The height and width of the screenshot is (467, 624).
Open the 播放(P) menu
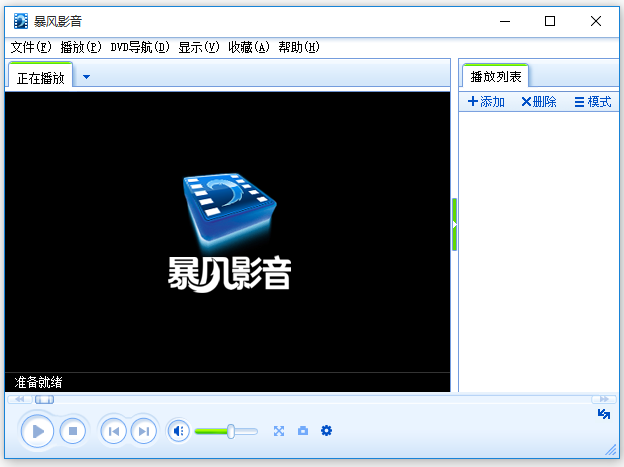click(x=81, y=47)
